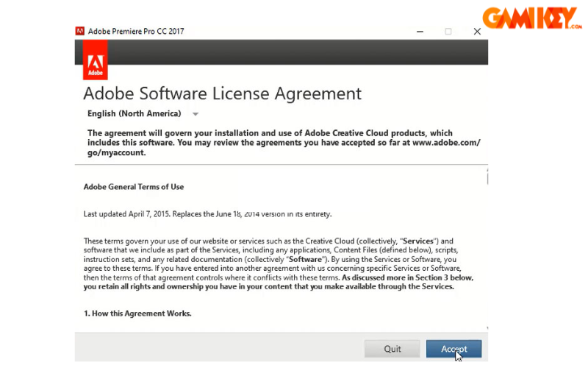Minimize the Premiere Pro installer window
The height and width of the screenshot is (368, 588).
coord(419,32)
